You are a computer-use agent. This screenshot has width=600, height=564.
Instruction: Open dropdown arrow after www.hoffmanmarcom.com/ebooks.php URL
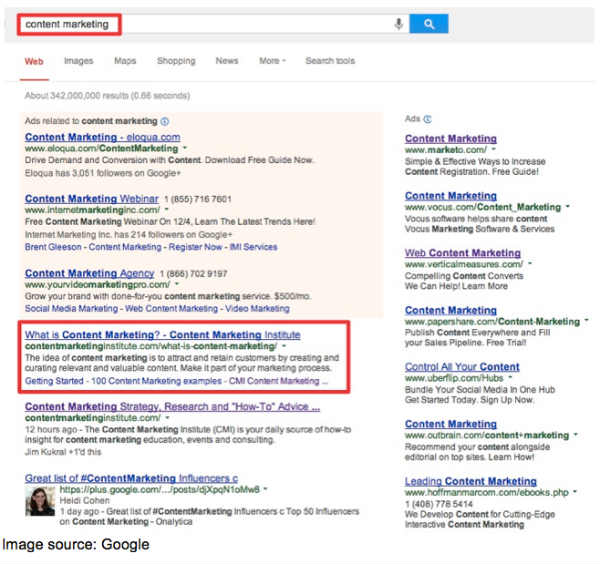(x=575, y=492)
